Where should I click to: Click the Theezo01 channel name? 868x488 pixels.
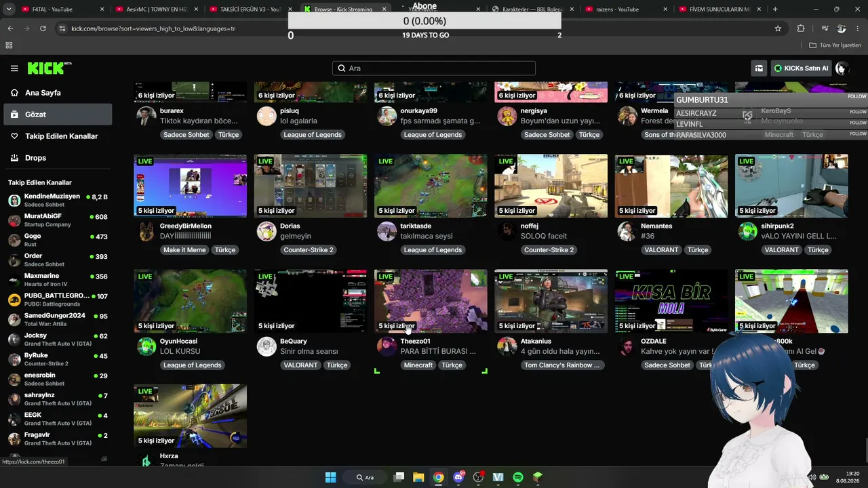[x=415, y=342]
